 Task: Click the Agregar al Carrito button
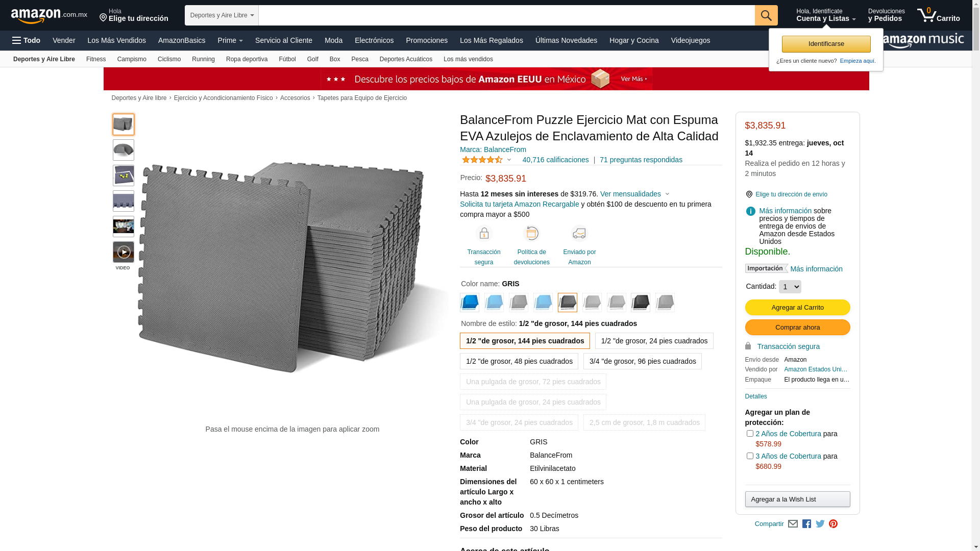point(797,308)
